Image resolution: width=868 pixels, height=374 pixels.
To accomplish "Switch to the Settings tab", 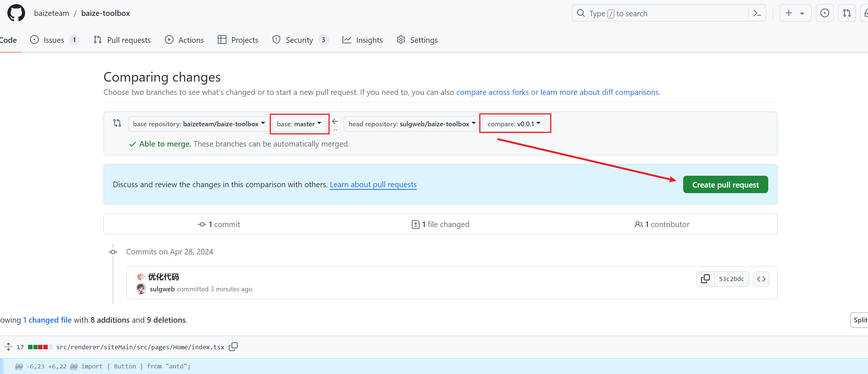I will (x=417, y=40).
